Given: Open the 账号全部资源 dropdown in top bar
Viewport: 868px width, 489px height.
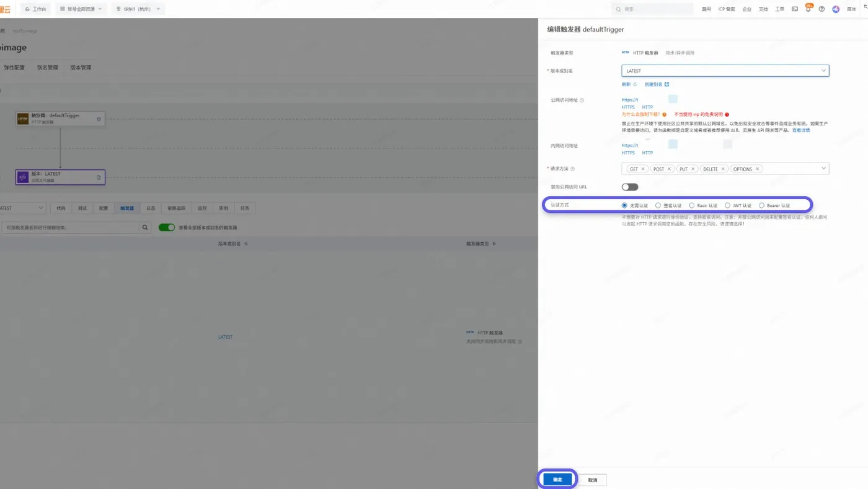Looking at the screenshot, I should [x=81, y=9].
